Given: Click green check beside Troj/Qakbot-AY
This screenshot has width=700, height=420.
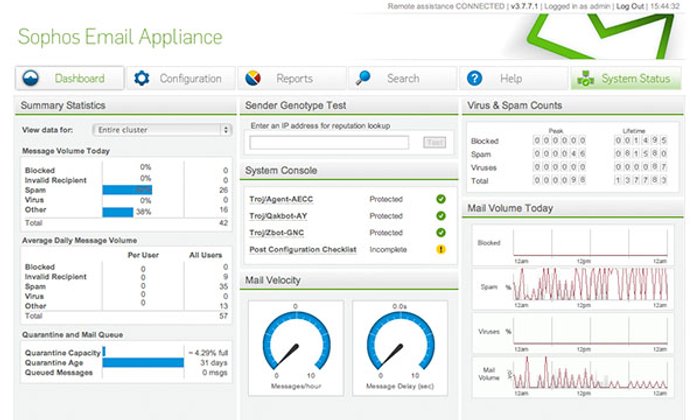Looking at the screenshot, I should click(441, 216).
